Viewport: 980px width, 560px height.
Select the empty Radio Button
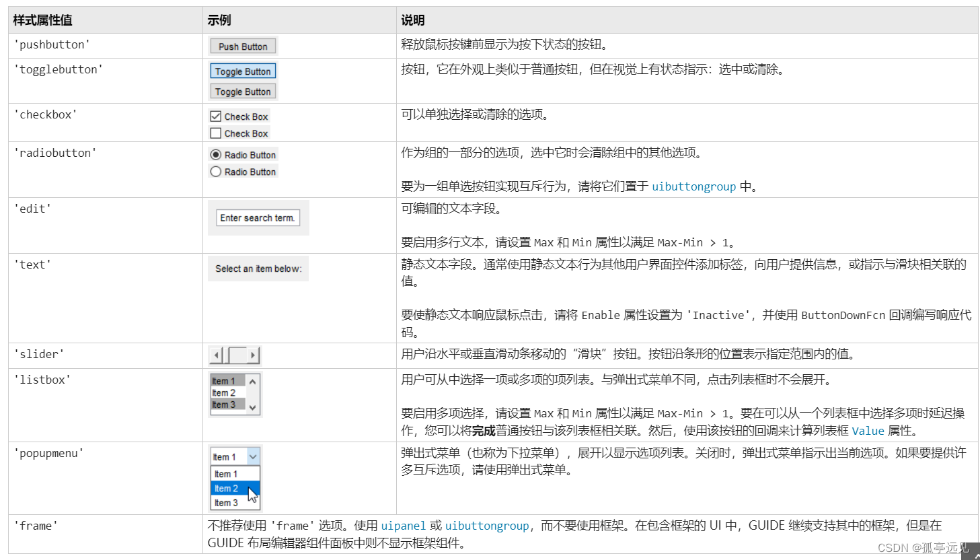pyautogui.click(x=216, y=172)
